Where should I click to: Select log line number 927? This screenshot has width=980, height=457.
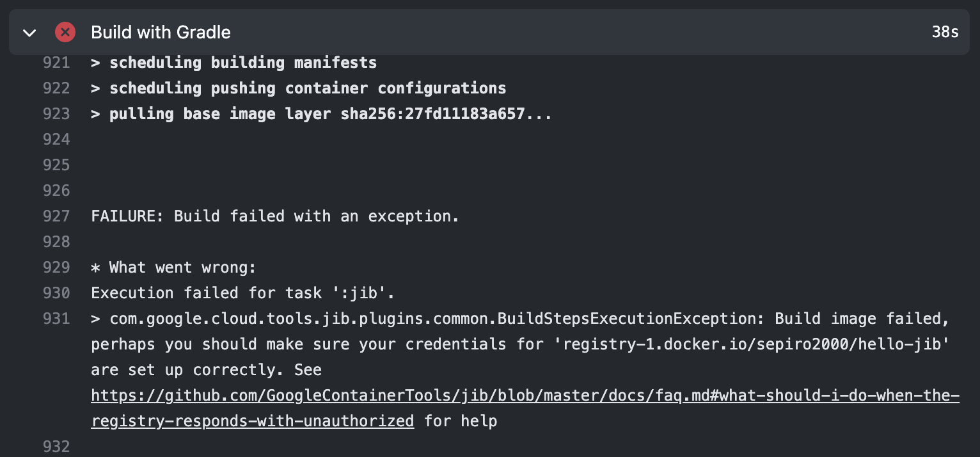pos(56,216)
